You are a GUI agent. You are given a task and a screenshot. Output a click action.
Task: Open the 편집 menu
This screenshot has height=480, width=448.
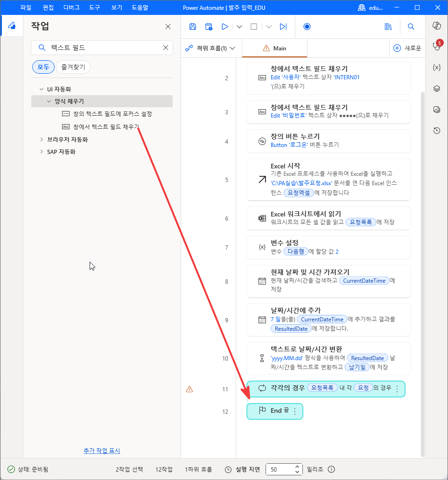coord(48,7)
